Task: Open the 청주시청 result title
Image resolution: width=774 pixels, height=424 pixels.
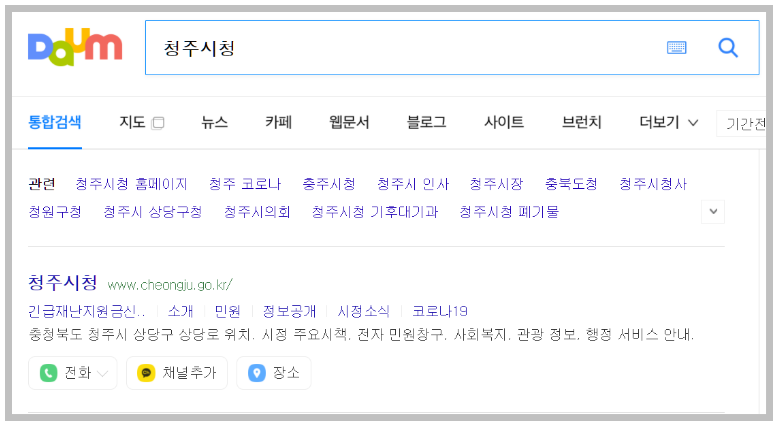Action: (x=63, y=283)
